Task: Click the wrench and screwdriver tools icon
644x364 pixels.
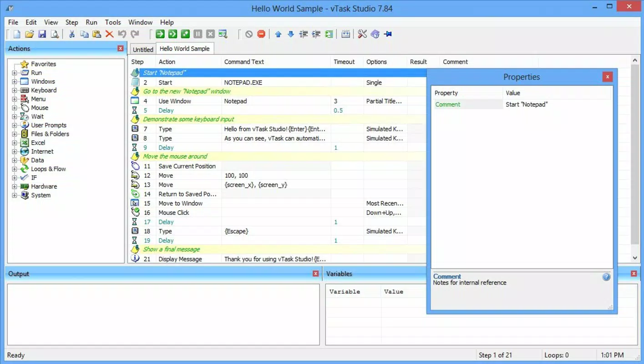Action: [362, 34]
